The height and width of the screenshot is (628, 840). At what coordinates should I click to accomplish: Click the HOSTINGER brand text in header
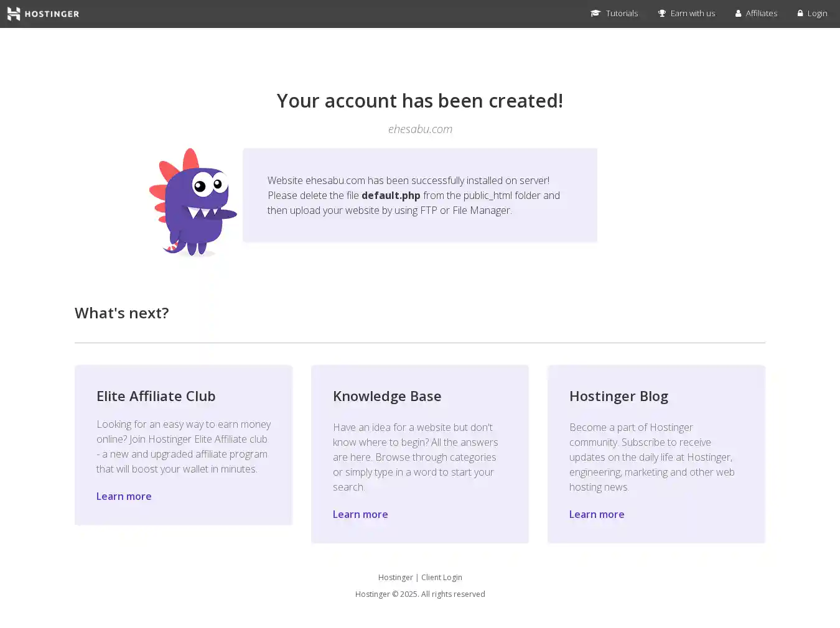click(x=52, y=14)
